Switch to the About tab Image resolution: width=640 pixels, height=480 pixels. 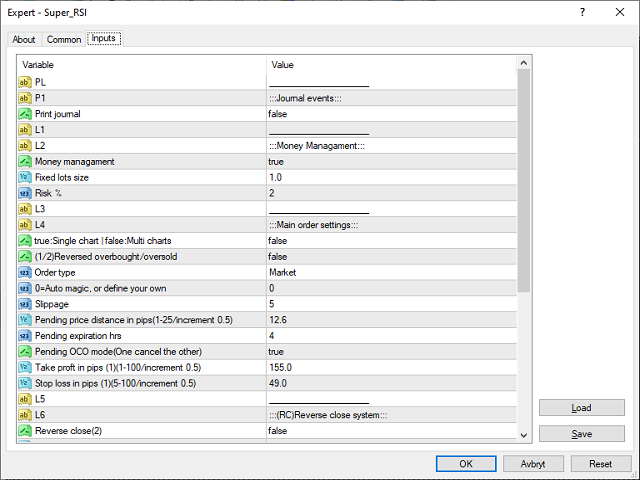coord(24,40)
